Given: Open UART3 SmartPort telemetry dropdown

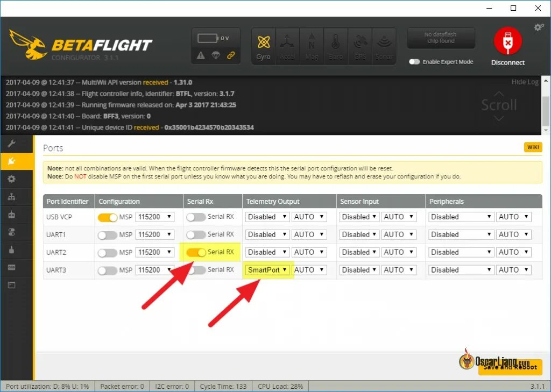Looking at the screenshot, I should pos(267,270).
